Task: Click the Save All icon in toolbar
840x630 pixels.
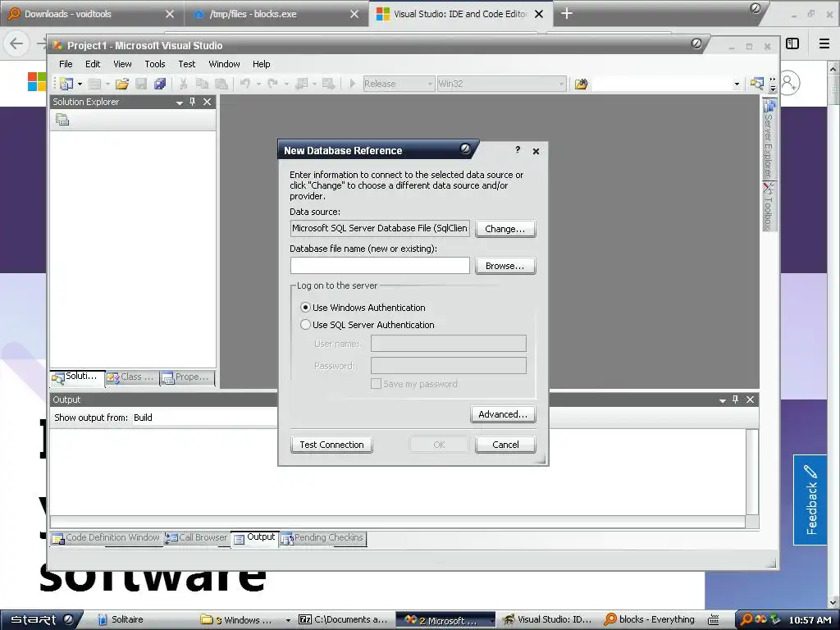Action: (x=160, y=84)
